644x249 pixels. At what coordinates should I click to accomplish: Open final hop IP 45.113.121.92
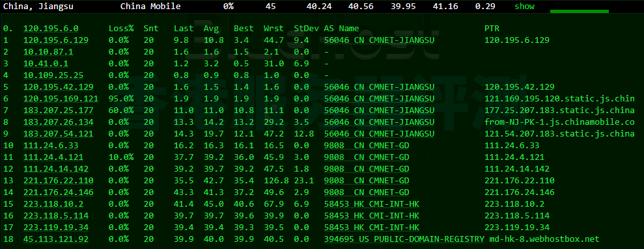coord(56,239)
